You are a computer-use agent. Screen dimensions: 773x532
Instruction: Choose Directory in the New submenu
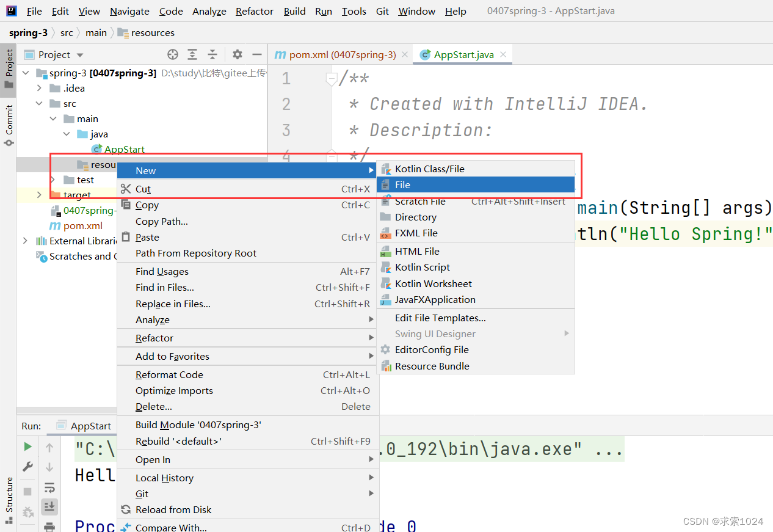pyautogui.click(x=476, y=217)
